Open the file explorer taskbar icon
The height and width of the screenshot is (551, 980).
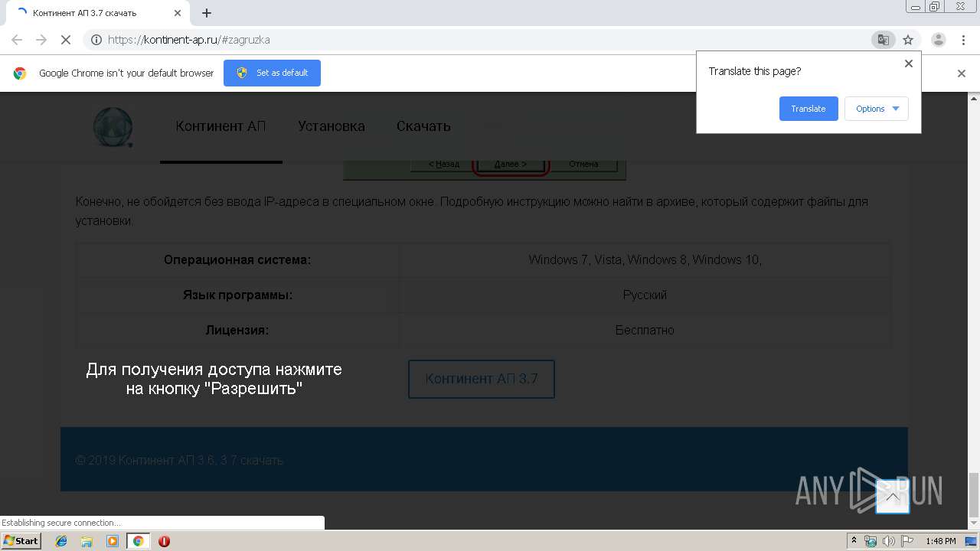pyautogui.click(x=87, y=541)
